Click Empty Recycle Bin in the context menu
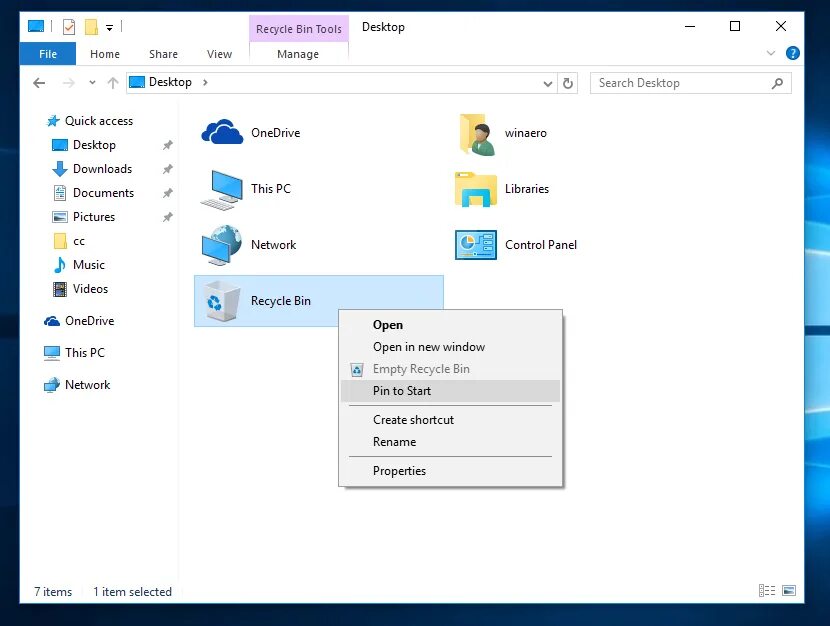This screenshot has height=626, width=830. pos(450,369)
